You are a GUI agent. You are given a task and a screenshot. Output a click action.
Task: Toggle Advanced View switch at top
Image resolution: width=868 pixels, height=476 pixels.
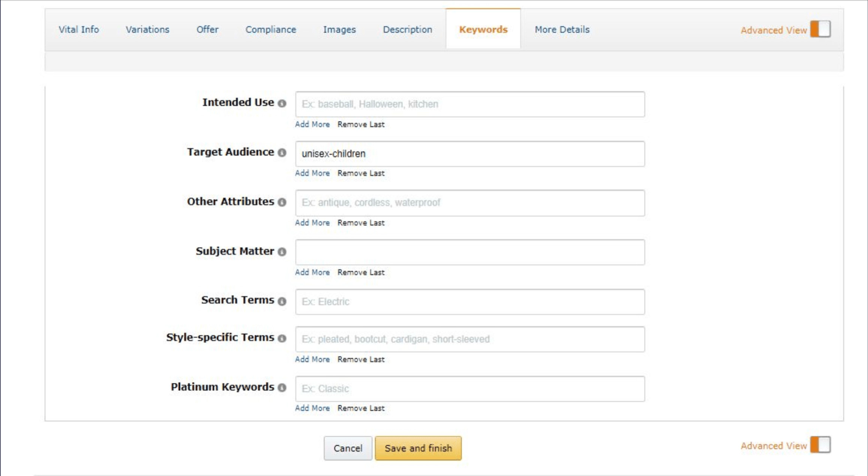pyautogui.click(x=820, y=29)
